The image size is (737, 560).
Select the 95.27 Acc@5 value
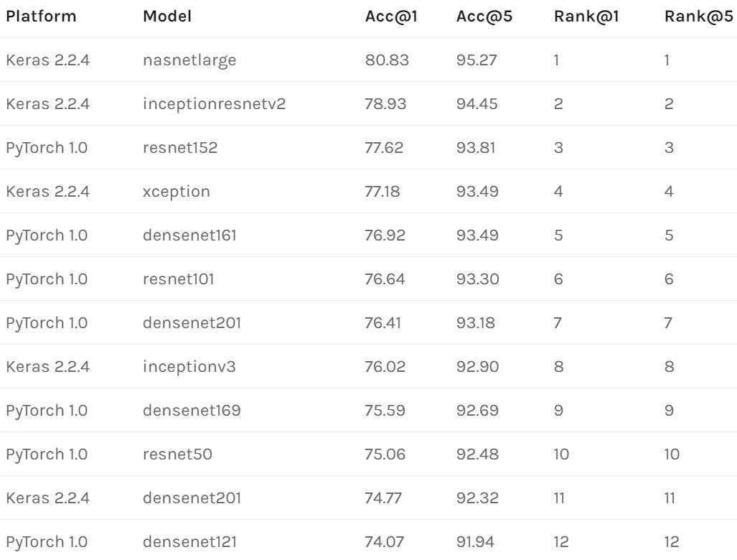(477, 60)
